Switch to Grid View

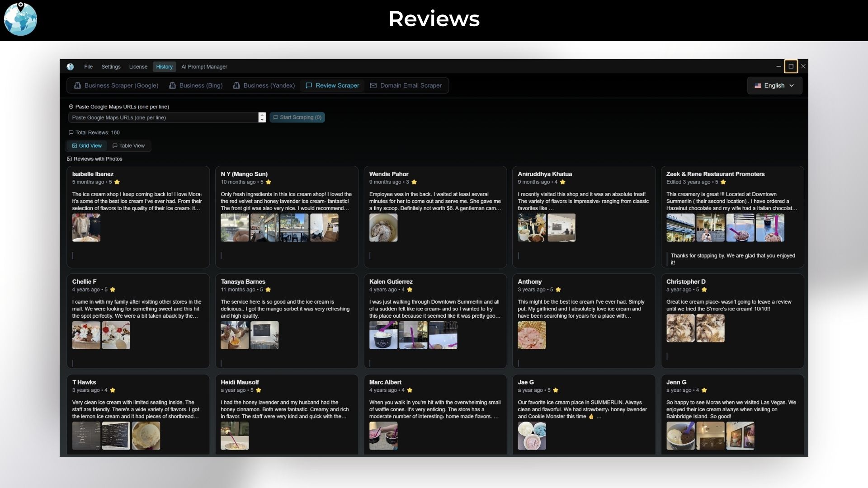tap(87, 145)
